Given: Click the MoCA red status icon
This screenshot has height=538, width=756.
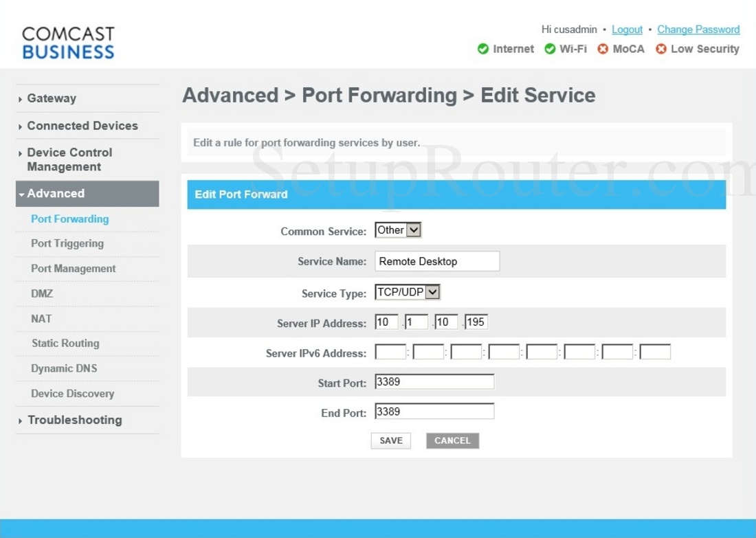Looking at the screenshot, I should click(603, 49).
